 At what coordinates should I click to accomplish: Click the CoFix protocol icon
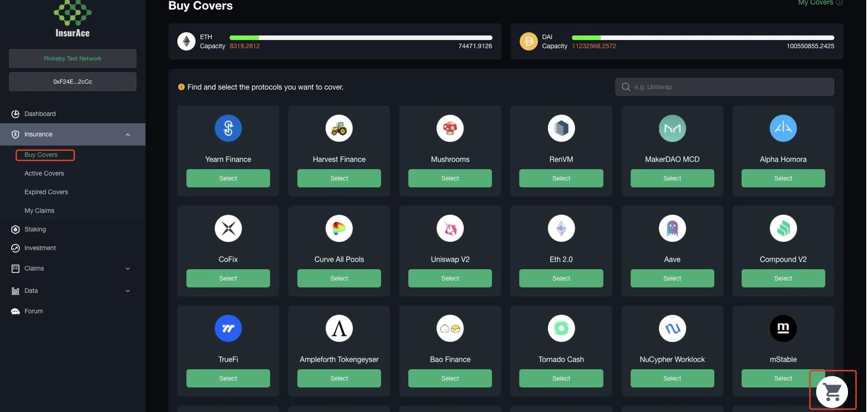[228, 228]
